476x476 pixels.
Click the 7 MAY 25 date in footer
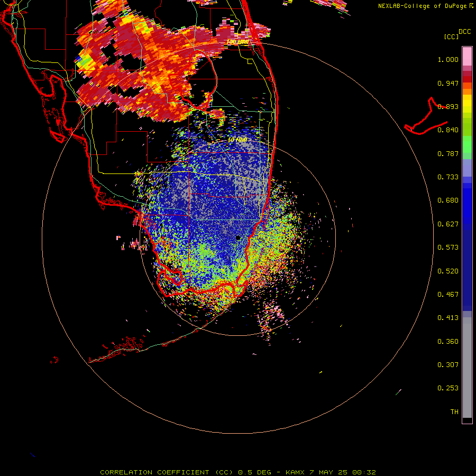click(329, 472)
